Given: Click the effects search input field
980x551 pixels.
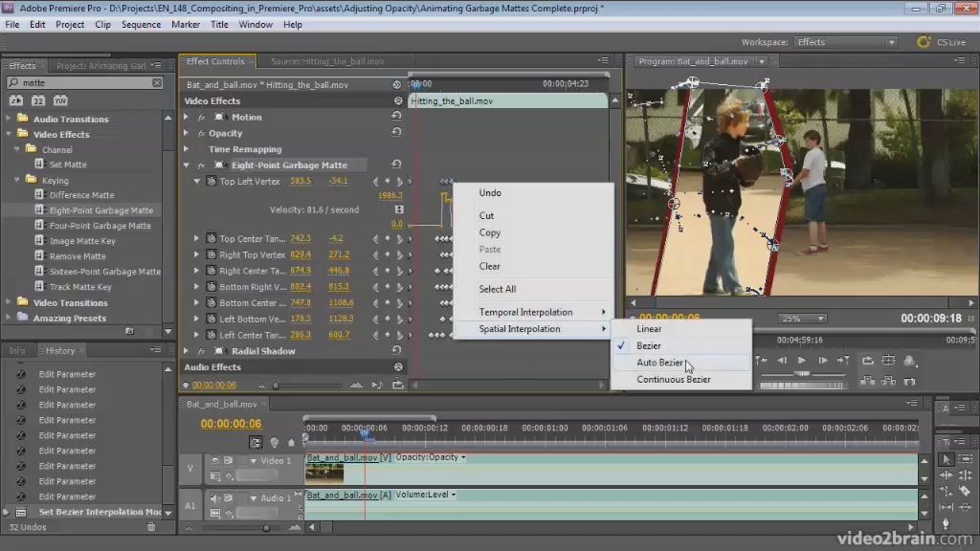Looking at the screenshot, I should [85, 82].
